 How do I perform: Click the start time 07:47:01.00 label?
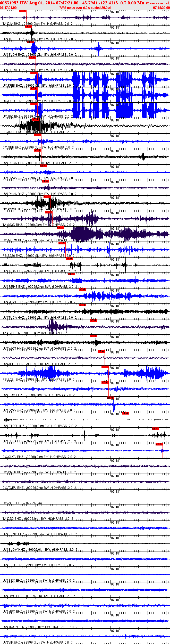point(8,8)
